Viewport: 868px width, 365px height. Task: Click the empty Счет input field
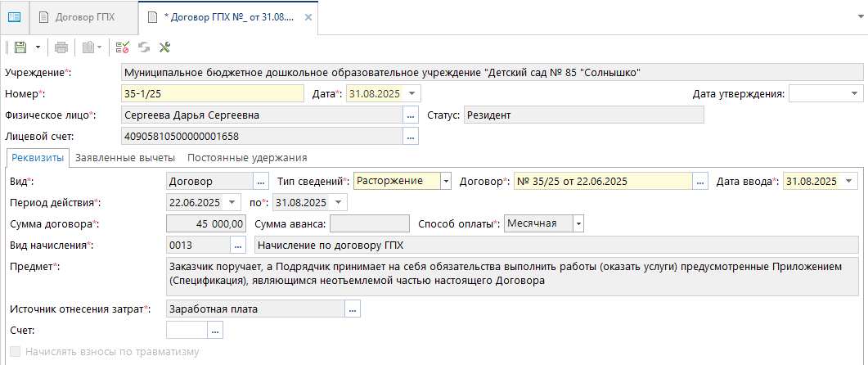click(187, 331)
